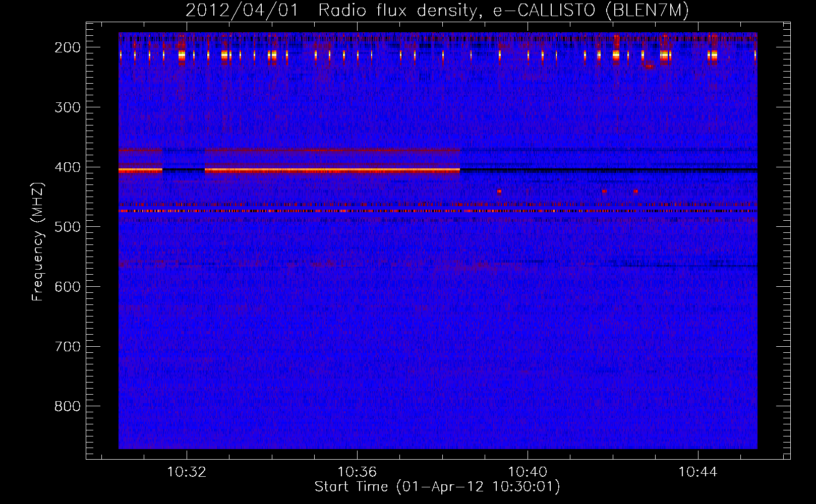
Task: Click the 10:40 time tick label
Action: (528, 472)
